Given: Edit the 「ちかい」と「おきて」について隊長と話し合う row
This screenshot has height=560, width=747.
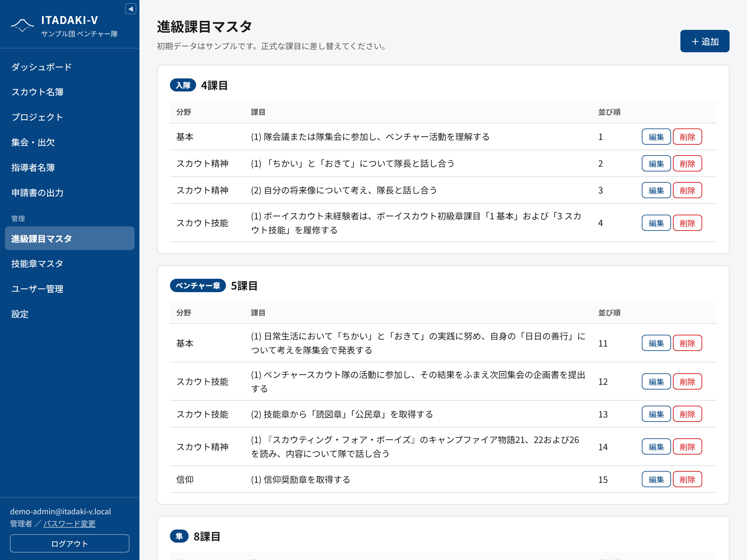Looking at the screenshot, I should click(656, 164).
